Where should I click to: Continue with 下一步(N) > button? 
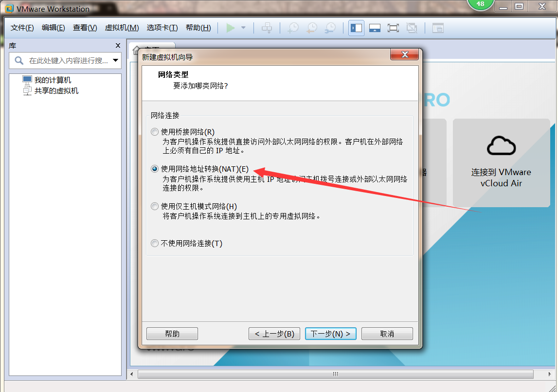[331, 334]
